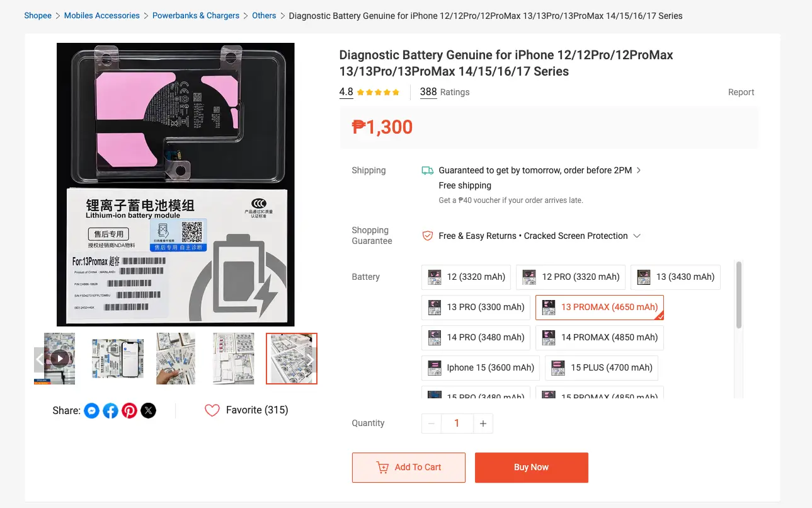Expand the Shopping Guarantee details chevron
Image resolution: width=812 pixels, height=508 pixels.
(637, 236)
